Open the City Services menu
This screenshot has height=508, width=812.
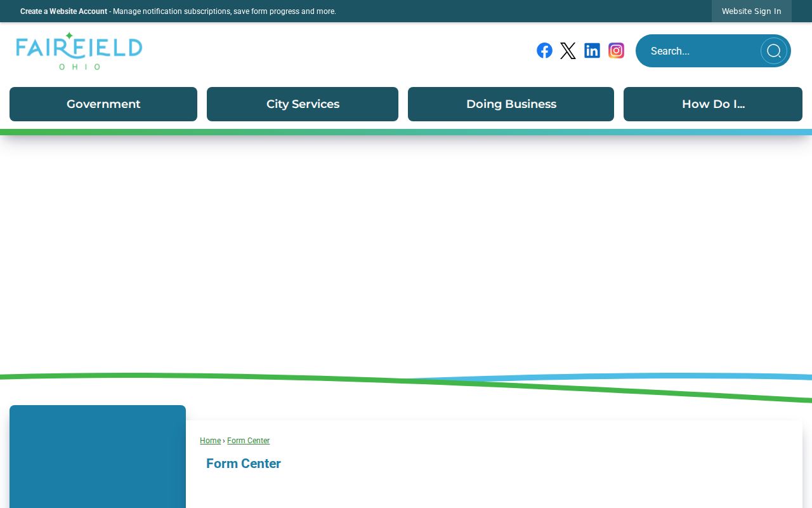(x=303, y=104)
